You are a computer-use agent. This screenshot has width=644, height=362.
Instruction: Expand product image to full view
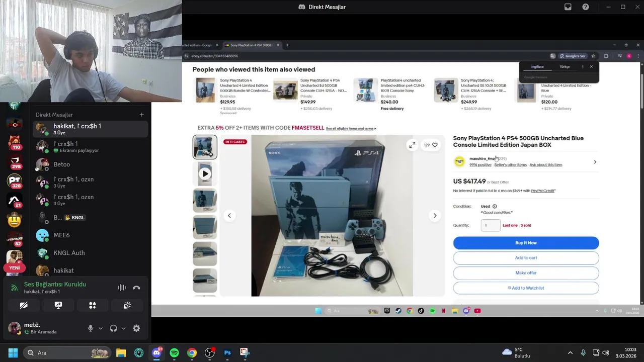[x=412, y=145]
